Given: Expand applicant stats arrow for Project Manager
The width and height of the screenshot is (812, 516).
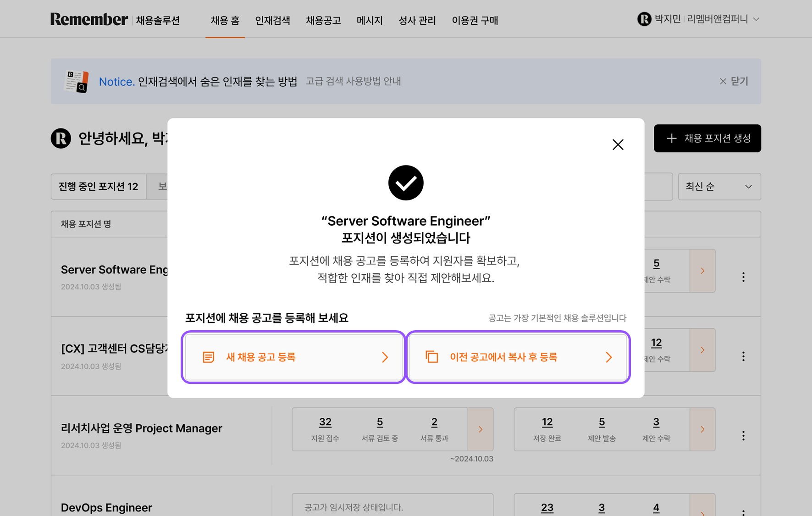Looking at the screenshot, I should (480, 429).
